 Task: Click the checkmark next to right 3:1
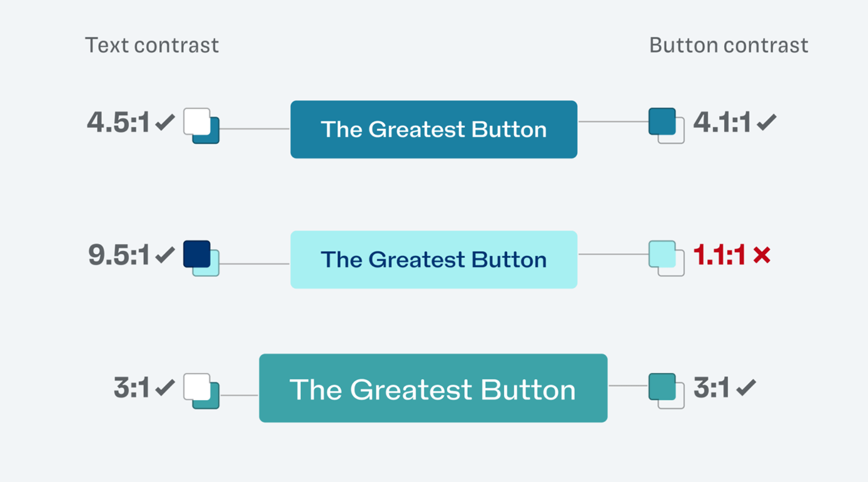(x=746, y=387)
